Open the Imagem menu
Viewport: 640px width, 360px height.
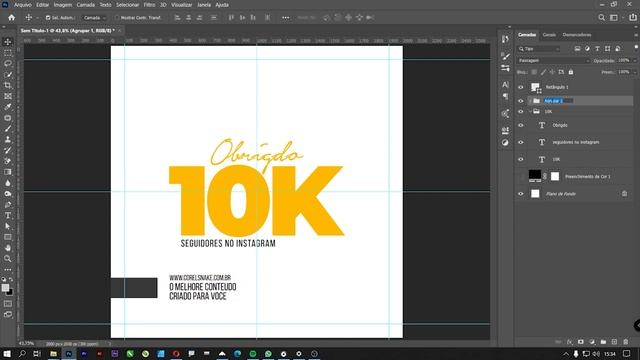(x=63, y=5)
